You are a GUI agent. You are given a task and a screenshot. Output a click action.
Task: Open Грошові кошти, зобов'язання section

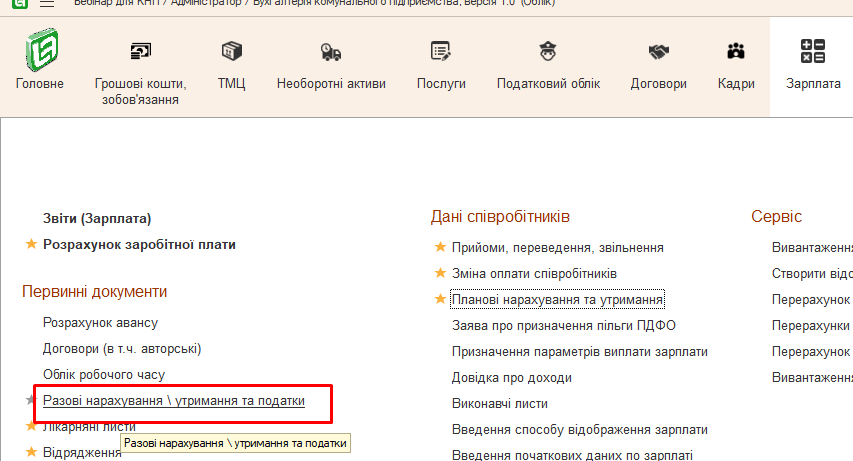click(x=140, y=50)
